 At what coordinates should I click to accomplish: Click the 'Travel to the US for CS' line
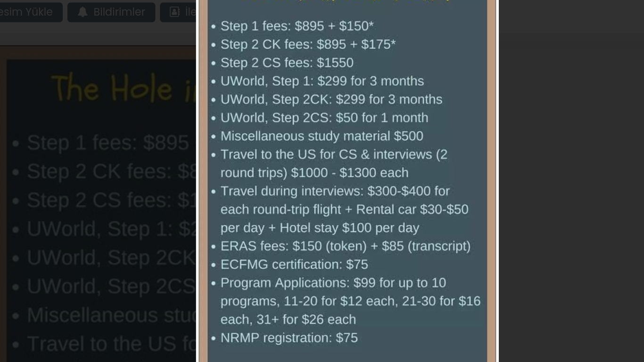coord(334,164)
